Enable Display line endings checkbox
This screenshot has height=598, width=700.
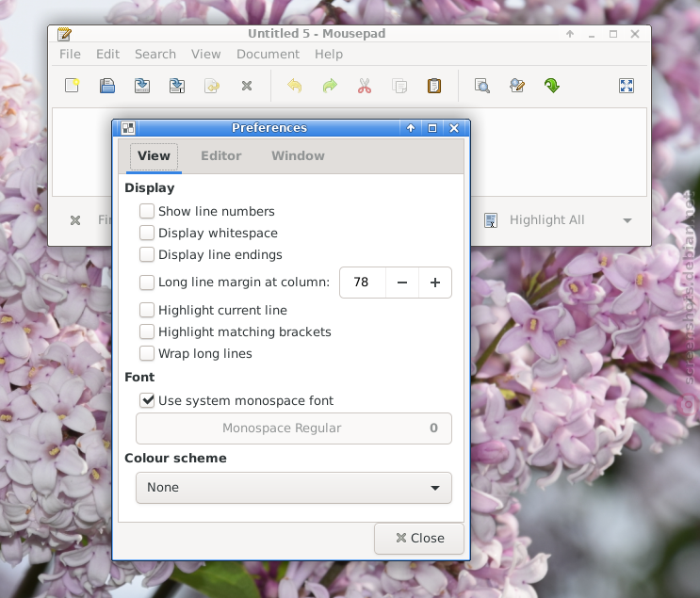146,254
